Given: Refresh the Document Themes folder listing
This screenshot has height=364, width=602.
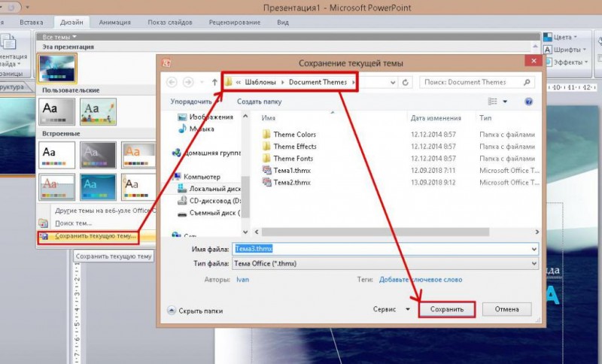Looking at the screenshot, I should 405,82.
